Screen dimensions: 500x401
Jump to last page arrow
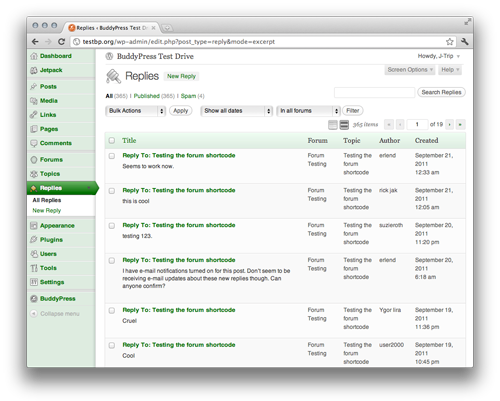460,125
